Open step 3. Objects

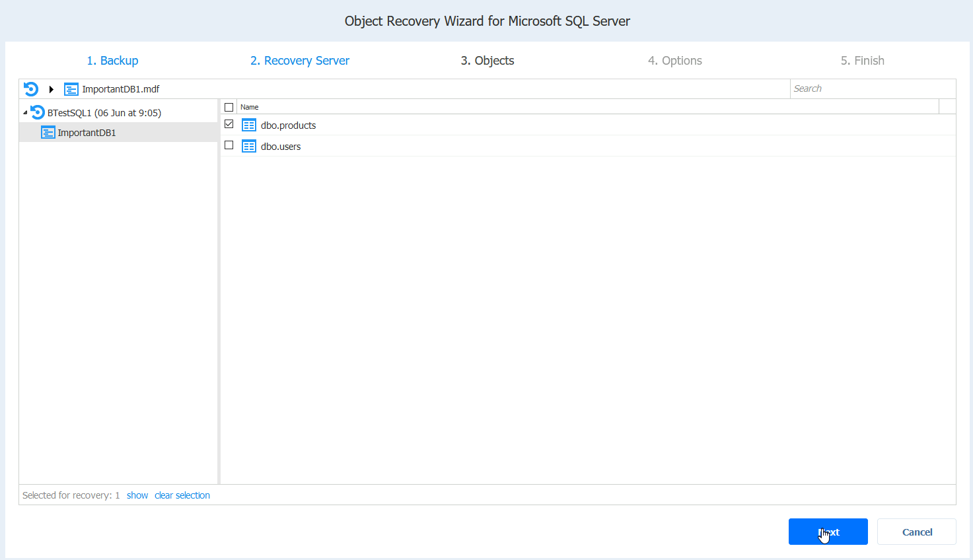(487, 61)
